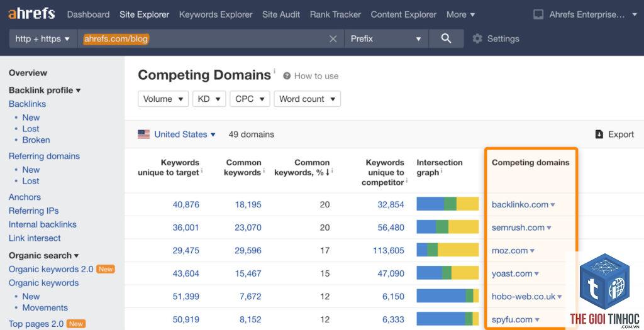Open the Prefix mode dropdown

coord(386,38)
